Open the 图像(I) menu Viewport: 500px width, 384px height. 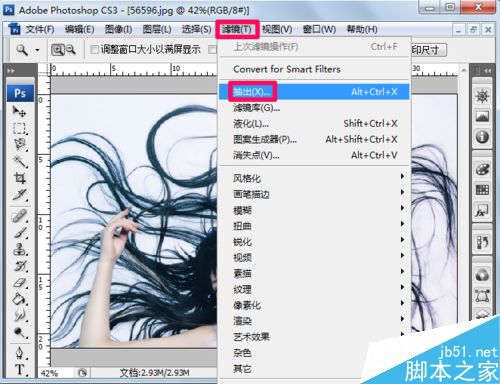tap(118, 30)
